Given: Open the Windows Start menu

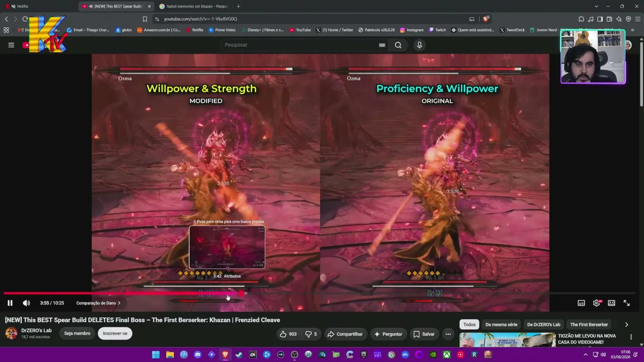Looking at the screenshot, I should click(x=156, y=354).
